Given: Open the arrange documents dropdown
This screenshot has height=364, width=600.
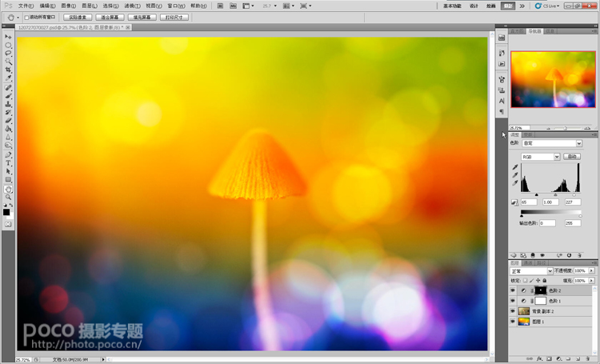Looking at the screenshot, I should [x=289, y=6].
